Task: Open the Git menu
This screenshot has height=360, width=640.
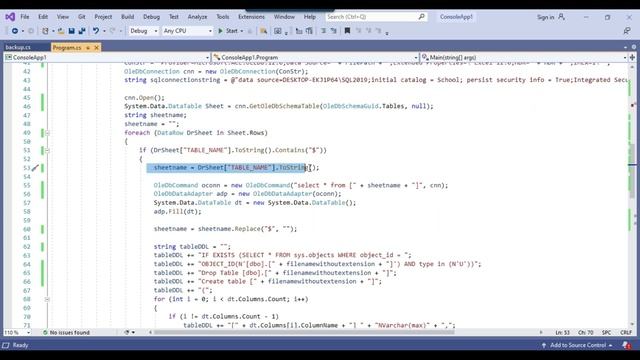Action: point(82,17)
